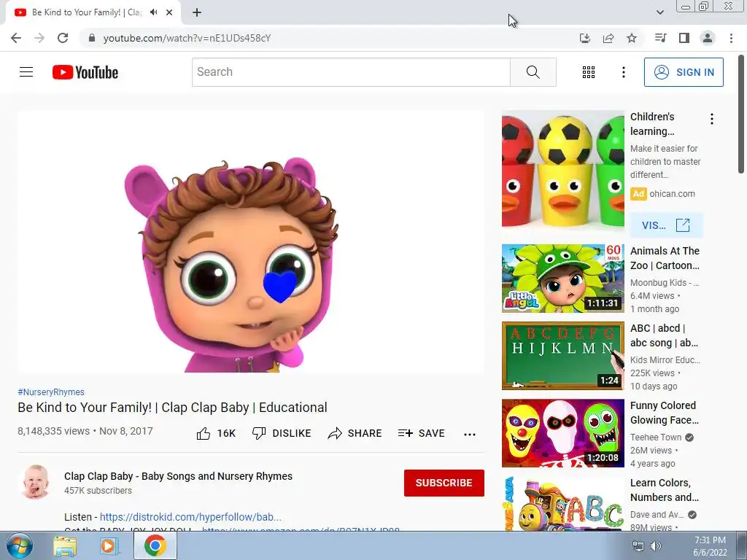Open the media control icon
The image size is (747, 560).
660,38
